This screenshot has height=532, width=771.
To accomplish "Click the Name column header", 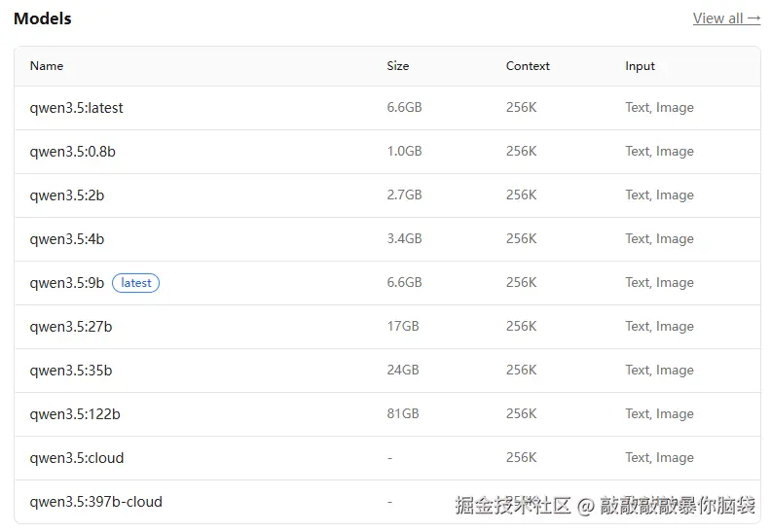I will [x=47, y=66].
